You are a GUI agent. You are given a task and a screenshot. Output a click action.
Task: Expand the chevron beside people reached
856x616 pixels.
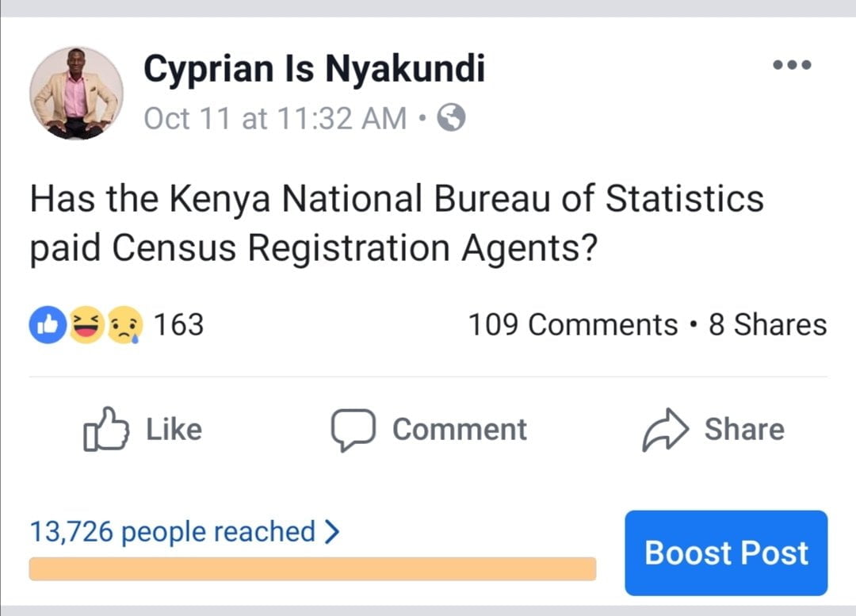coord(332,531)
